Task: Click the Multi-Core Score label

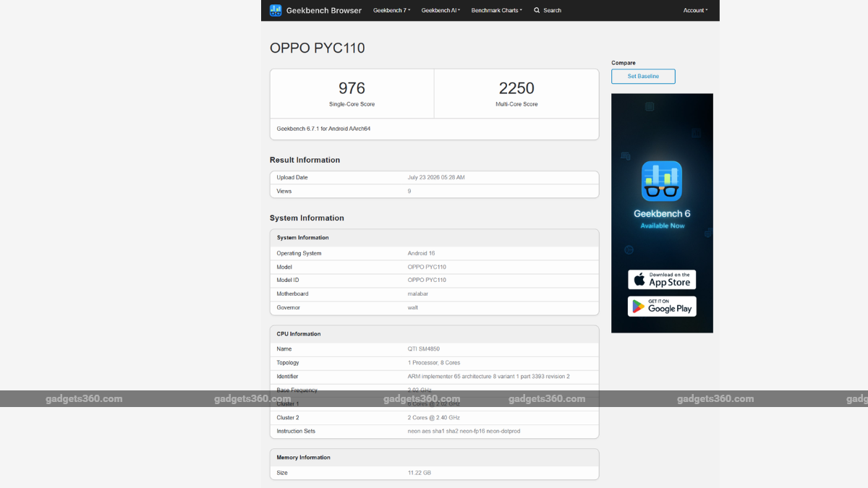Action: point(516,104)
